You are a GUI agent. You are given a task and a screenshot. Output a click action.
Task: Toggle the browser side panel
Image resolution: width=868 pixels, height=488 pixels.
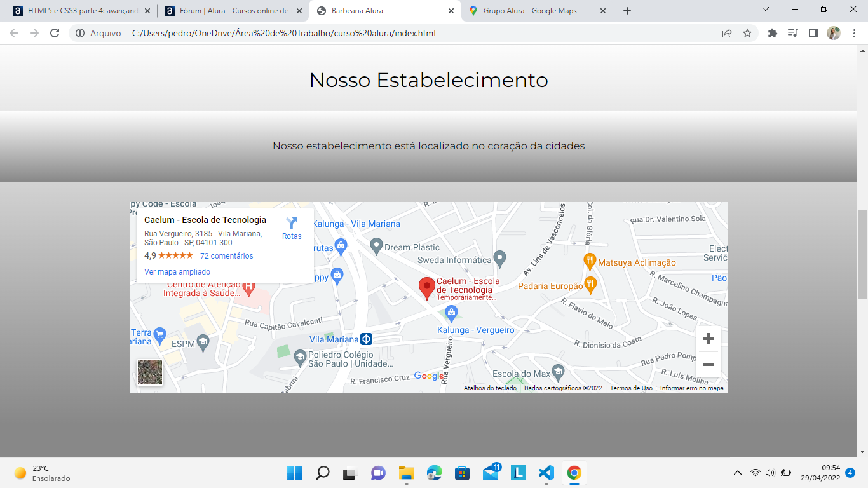813,33
